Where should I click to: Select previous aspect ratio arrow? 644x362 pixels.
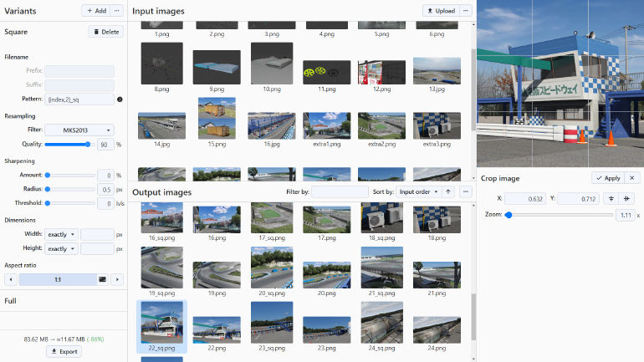(x=11, y=279)
